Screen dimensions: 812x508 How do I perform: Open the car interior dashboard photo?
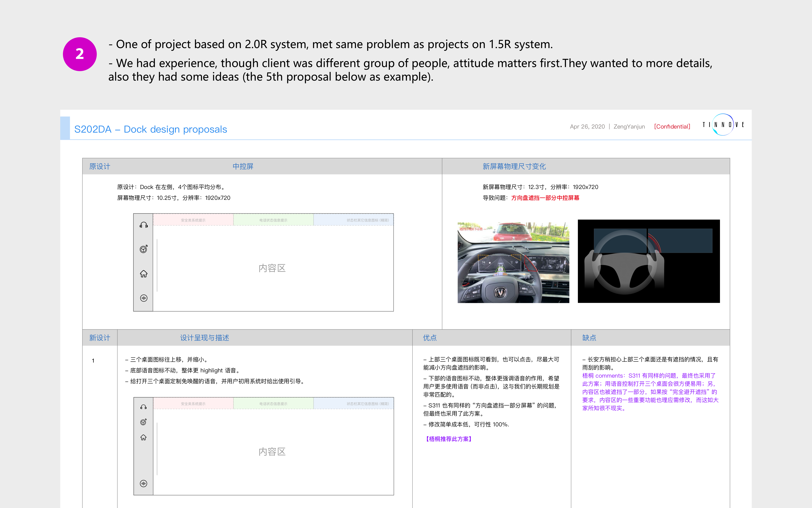coord(513,262)
